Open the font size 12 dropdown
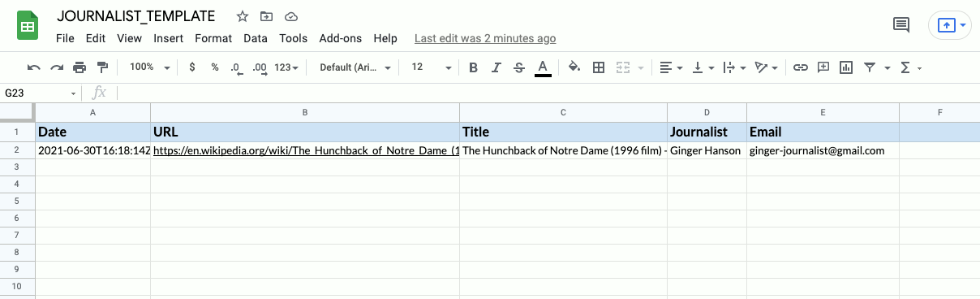The height and width of the screenshot is (299, 980). (x=431, y=67)
